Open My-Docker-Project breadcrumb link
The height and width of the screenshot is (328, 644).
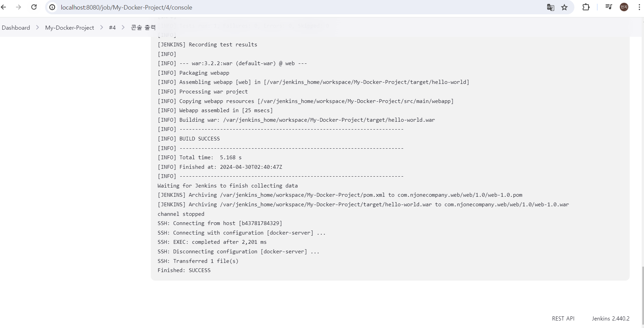coord(70,28)
